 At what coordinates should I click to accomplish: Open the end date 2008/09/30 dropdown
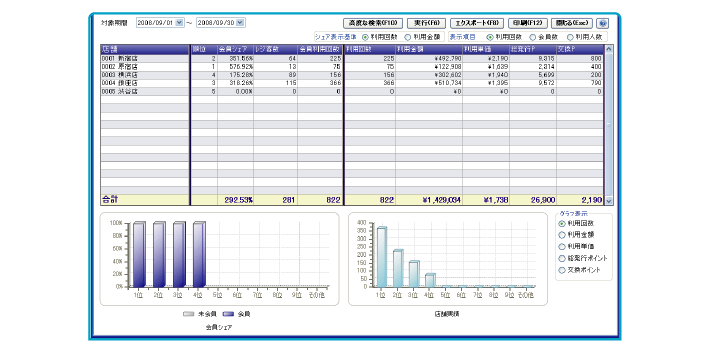(x=240, y=23)
